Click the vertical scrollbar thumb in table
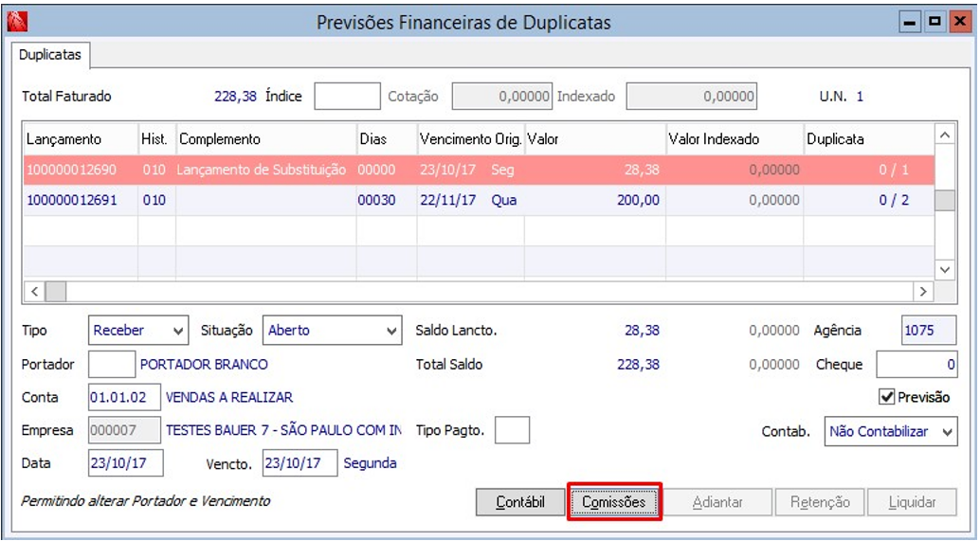 click(945, 201)
